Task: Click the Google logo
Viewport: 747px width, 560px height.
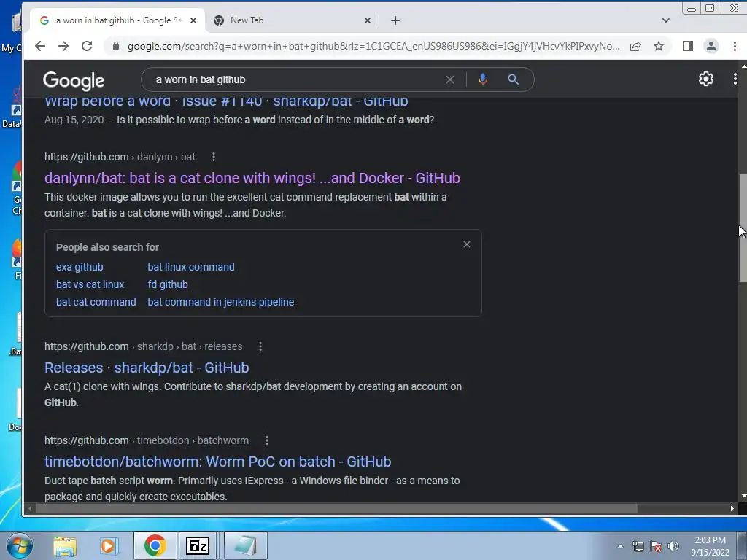Action: [74, 80]
